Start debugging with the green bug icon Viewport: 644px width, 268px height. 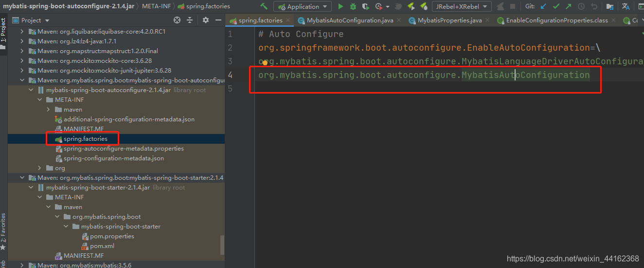click(x=353, y=6)
